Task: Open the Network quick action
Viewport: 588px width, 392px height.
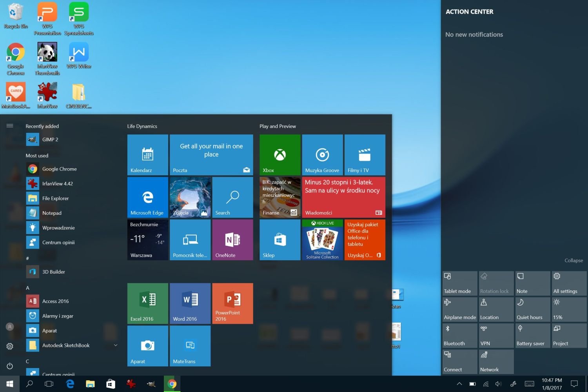Action: pyautogui.click(x=496, y=362)
